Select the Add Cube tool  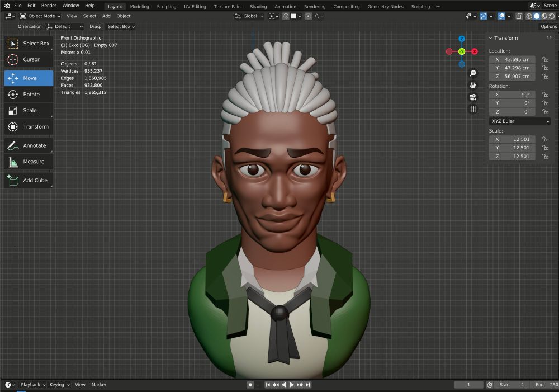[29, 181]
